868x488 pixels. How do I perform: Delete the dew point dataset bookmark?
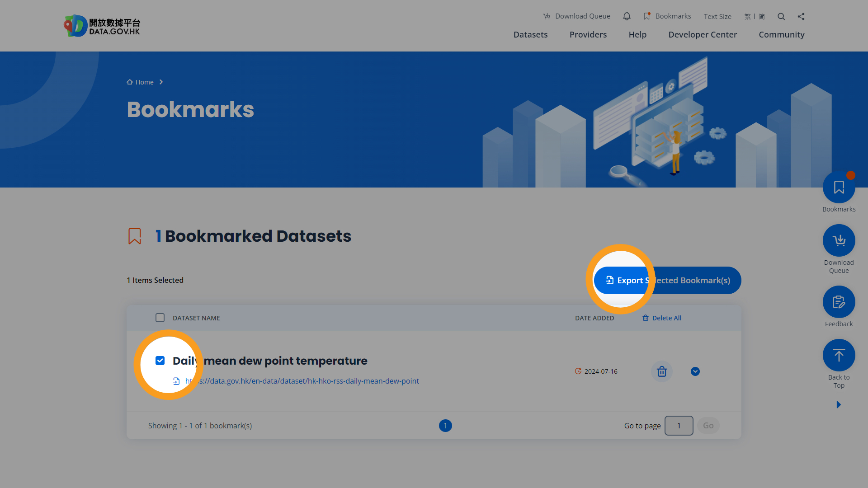(x=661, y=371)
